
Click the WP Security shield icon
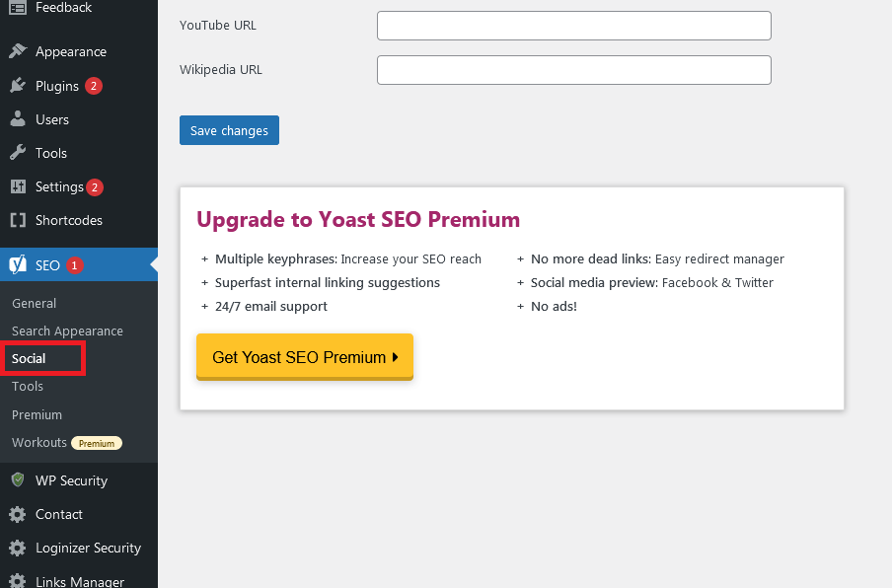pyautogui.click(x=18, y=480)
